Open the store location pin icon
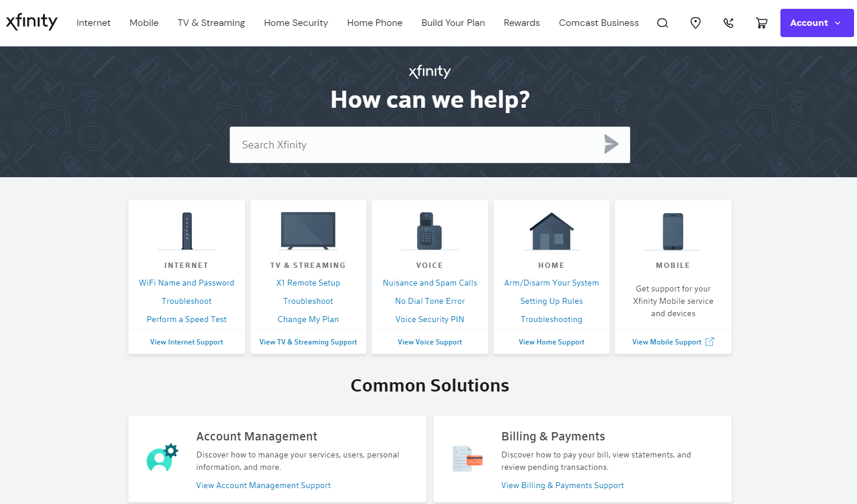The height and width of the screenshot is (504, 857). tap(696, 23)
